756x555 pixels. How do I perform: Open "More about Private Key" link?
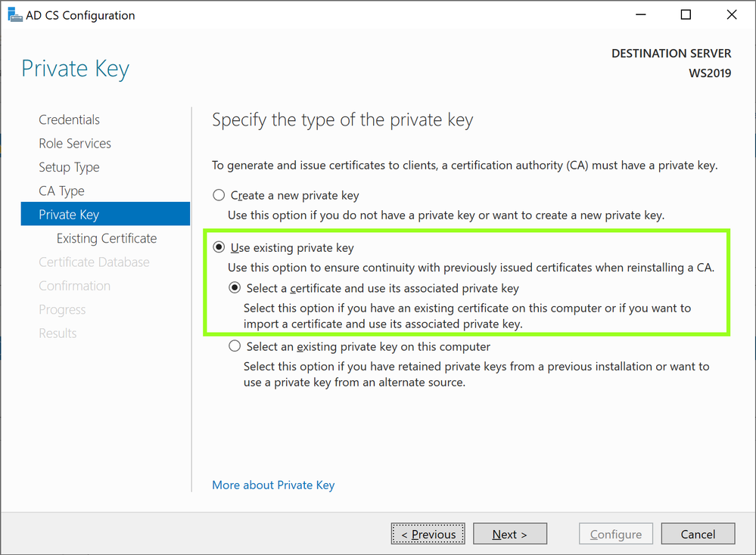tap(273, 485)
